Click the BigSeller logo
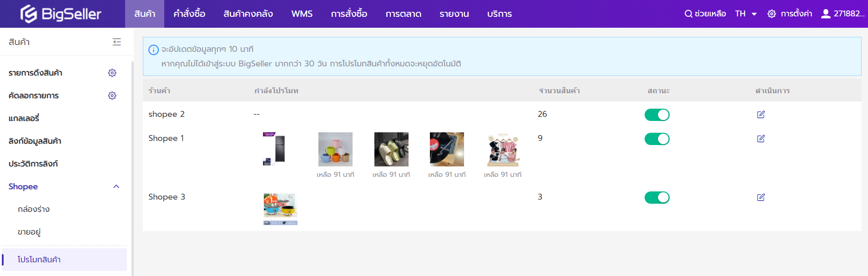The height and width of the screenshot is (276, 868). click(x=61, y=14)
